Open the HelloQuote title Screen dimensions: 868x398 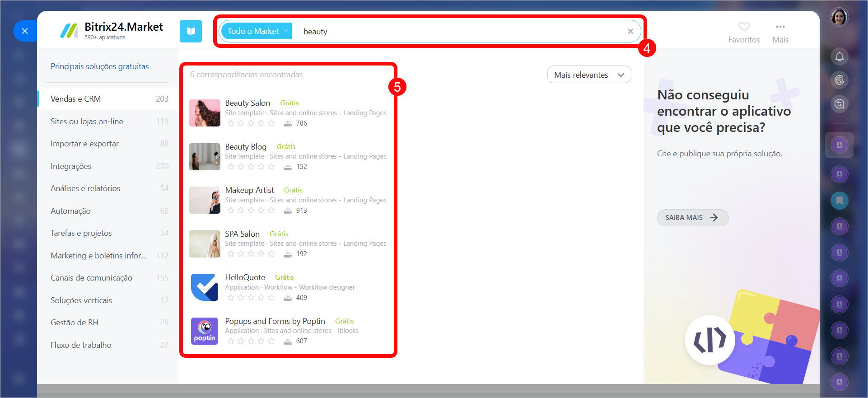coord(245,277)
